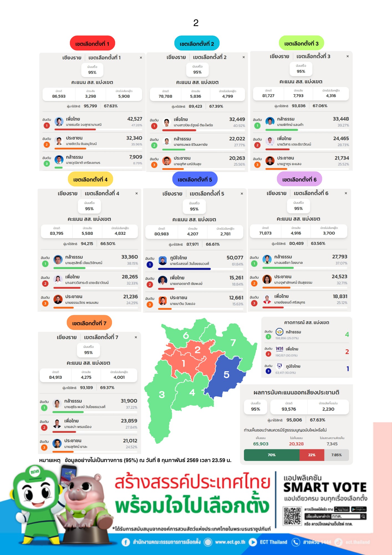
Task: Select the กล้าธรรม party logo in the forecast panel
Action: tap(279, 332)
